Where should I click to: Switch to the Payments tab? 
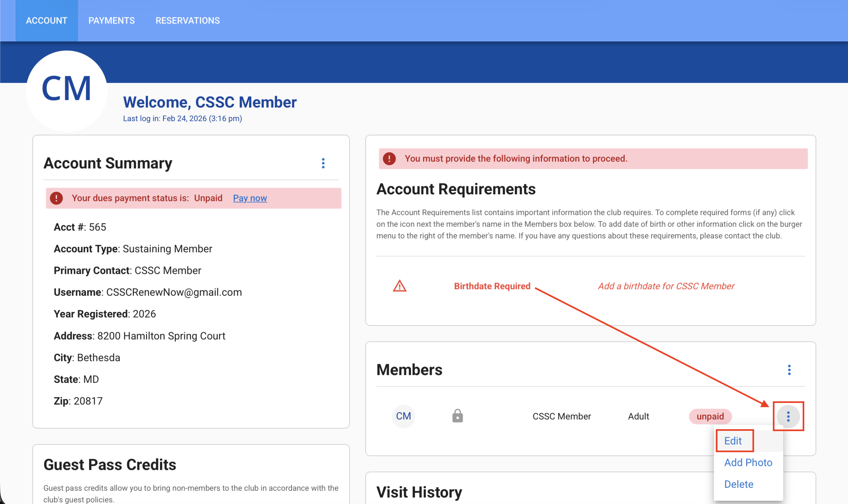pos(111,21)
